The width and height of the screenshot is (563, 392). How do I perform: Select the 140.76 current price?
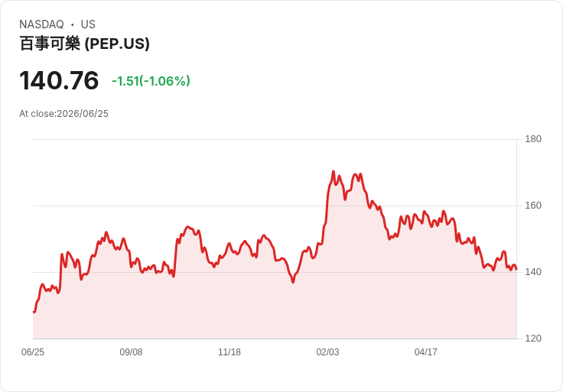coord(59,80)
